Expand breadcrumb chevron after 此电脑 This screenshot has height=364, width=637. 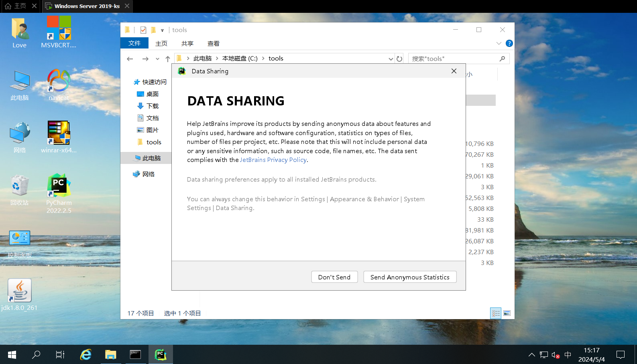pyautogui.click(x=217, y=59)
